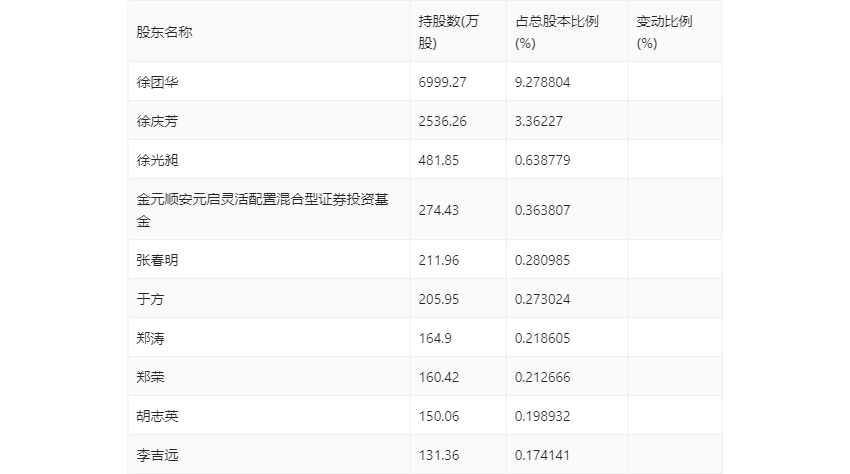Click the 持股数(万股) column header
Image resolution: width=850 pixels, height=474 pixels.
point(448,32)
